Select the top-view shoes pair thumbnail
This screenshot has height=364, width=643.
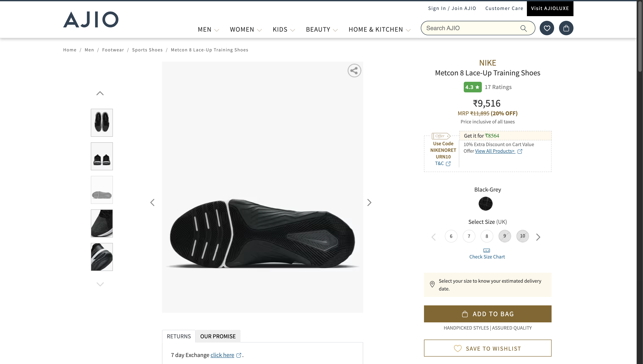coord(102,123)
